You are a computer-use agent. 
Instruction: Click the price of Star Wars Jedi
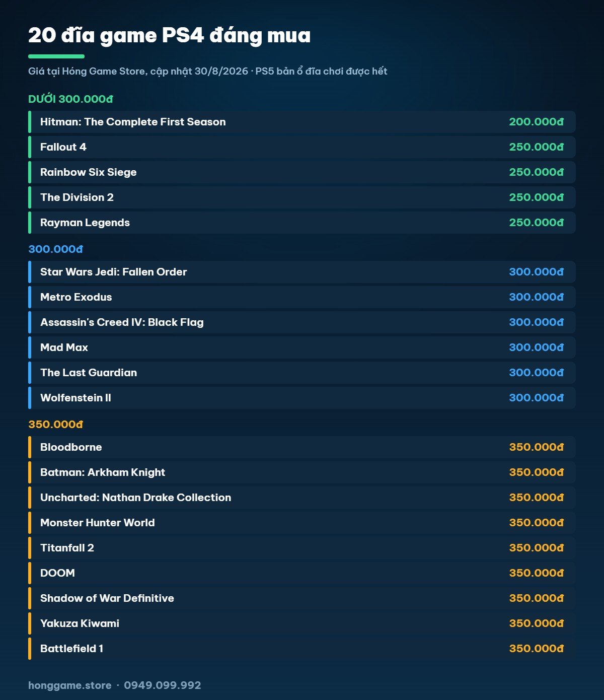coord(536,272)
